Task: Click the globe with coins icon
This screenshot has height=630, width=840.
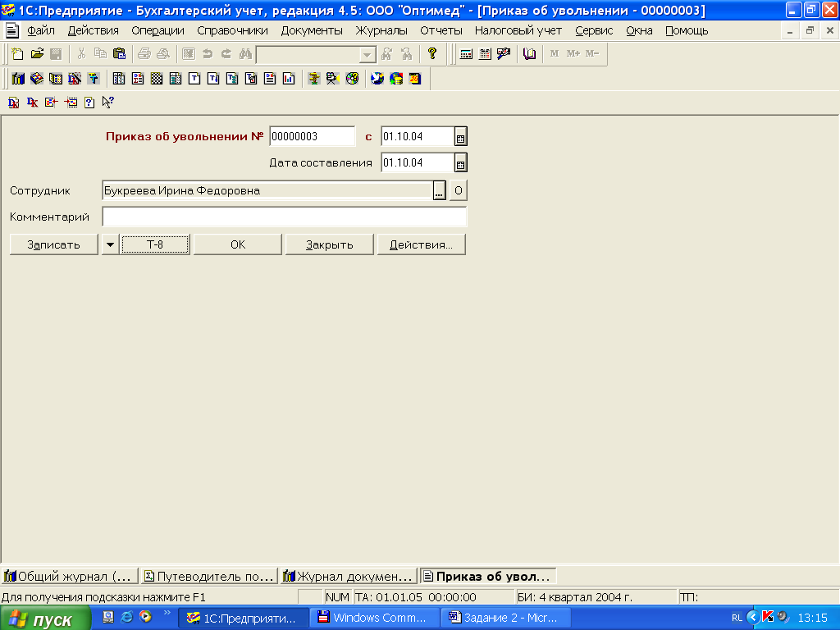Action: 396,79
